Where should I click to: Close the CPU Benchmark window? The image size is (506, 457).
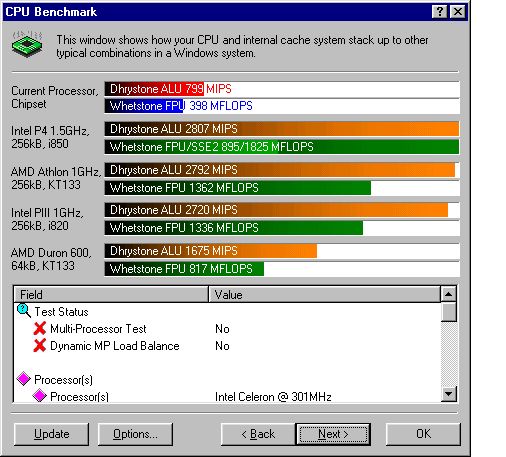pyautogui.click(x=458, y=12)
